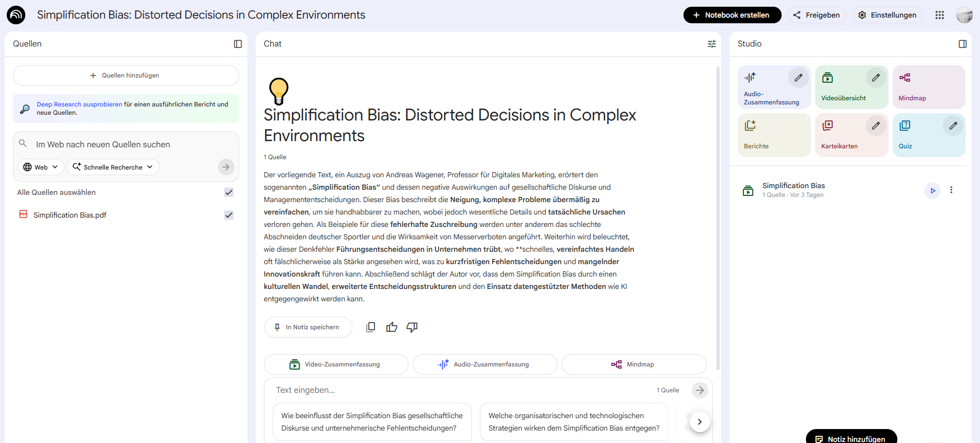Toggle Alle Quellen auswählen checkbox

tap(229, 192)
